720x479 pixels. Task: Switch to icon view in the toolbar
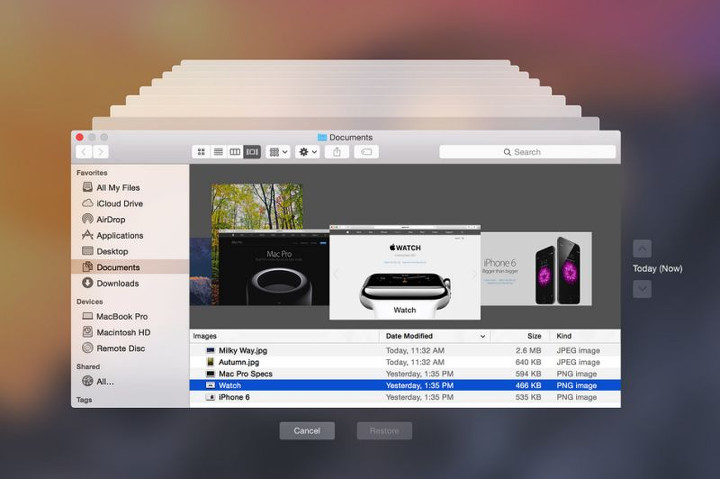pyautogui.click(x=201, y=152)
